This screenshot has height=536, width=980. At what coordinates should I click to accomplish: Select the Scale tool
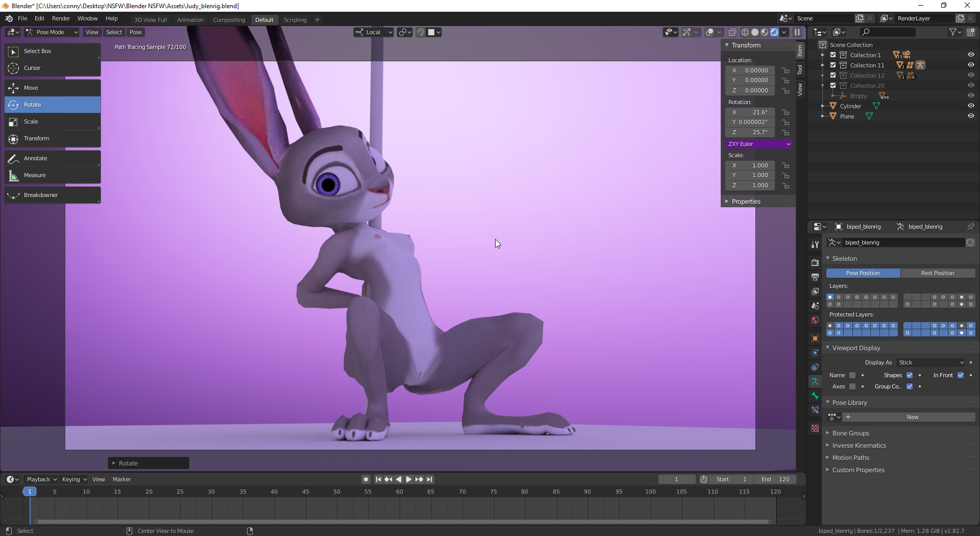[x=52, y=121]
